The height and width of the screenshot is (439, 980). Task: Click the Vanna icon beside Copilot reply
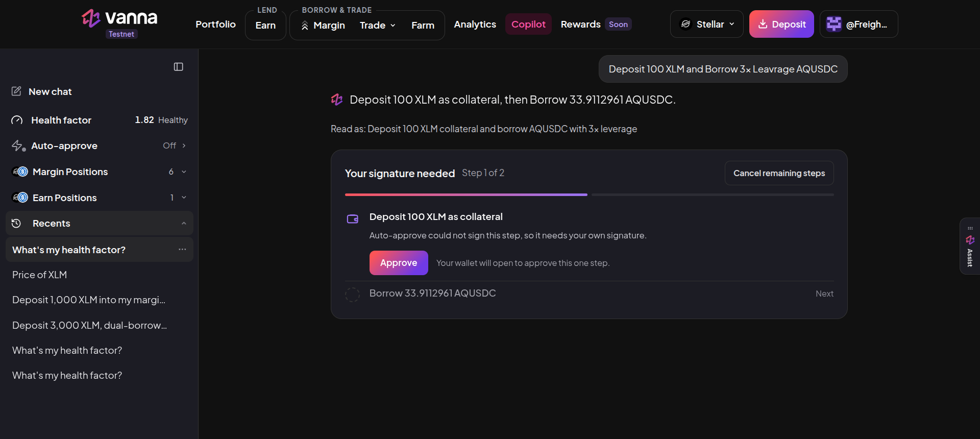(337, 100)
